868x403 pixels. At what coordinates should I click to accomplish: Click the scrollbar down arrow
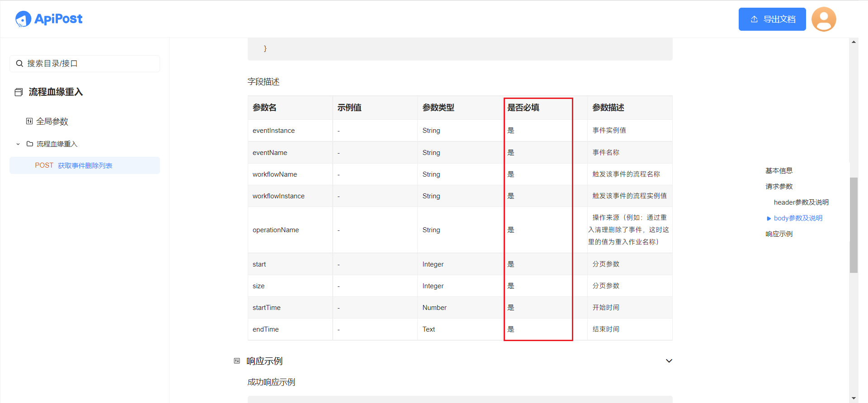[854, 398]
